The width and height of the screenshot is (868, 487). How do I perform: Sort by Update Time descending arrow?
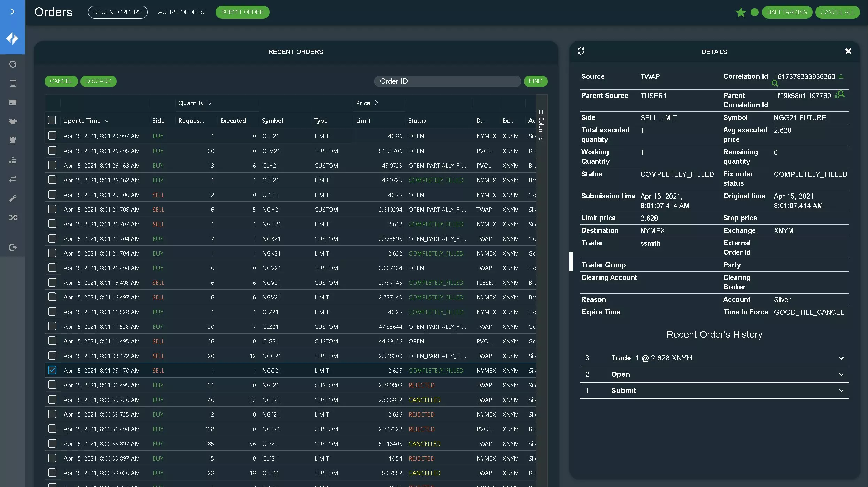107,120
